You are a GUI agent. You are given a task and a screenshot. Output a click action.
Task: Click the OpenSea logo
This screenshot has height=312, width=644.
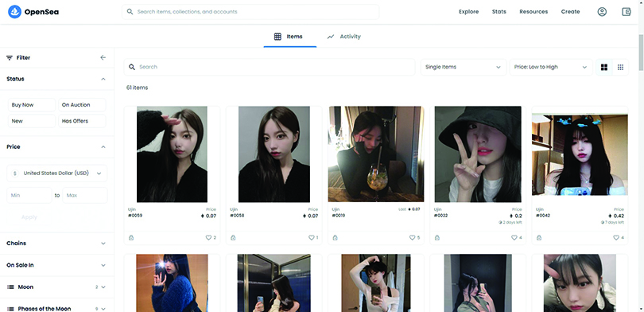coord(33,12)
